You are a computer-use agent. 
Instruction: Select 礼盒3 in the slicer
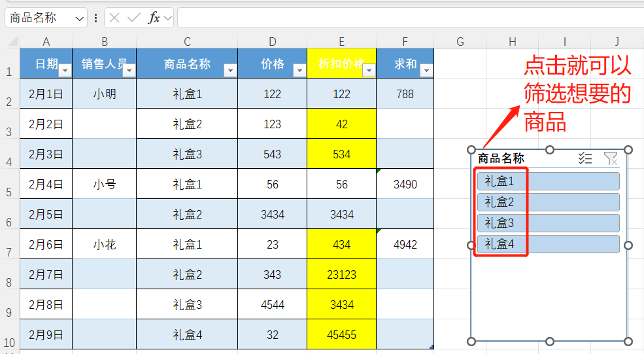[x=549, y=223]
